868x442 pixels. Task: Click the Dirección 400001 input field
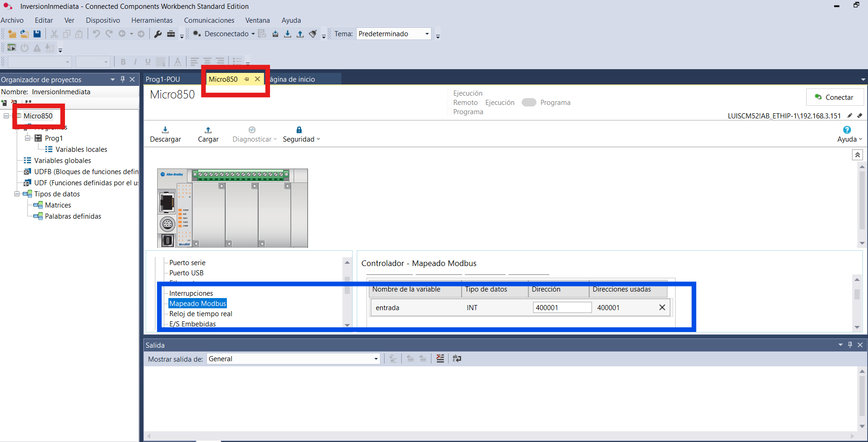(x=562, y=307)
